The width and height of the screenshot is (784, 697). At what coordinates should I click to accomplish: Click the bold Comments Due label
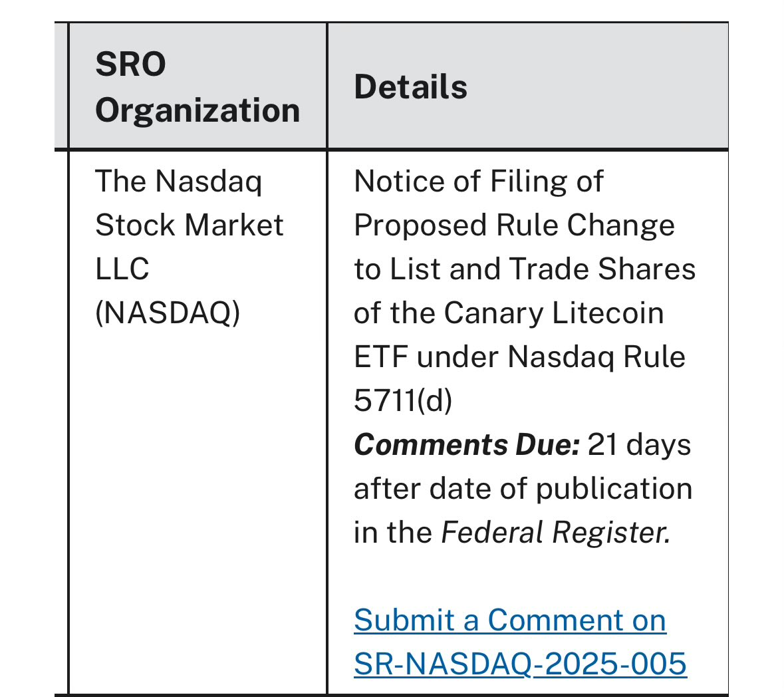467,445
